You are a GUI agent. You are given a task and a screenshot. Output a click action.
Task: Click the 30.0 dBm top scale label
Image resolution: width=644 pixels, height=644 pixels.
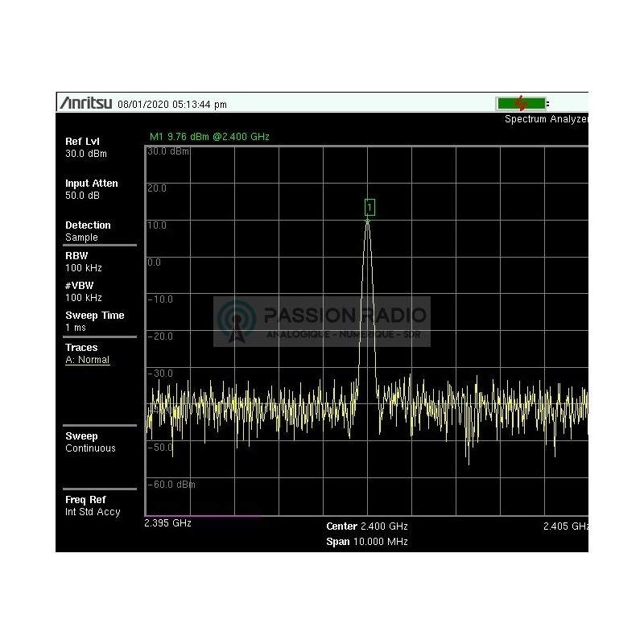(x=168, y=151)
